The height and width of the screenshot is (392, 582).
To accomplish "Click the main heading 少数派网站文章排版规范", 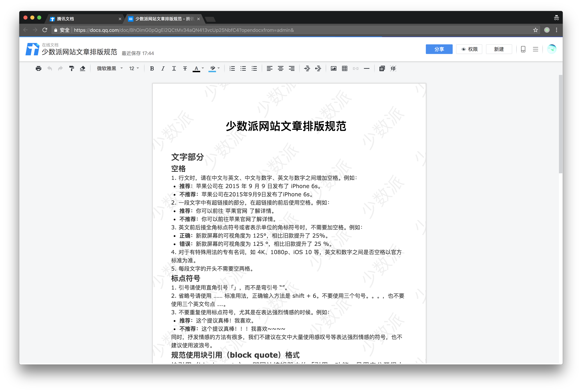I will [x=286, y=126].
